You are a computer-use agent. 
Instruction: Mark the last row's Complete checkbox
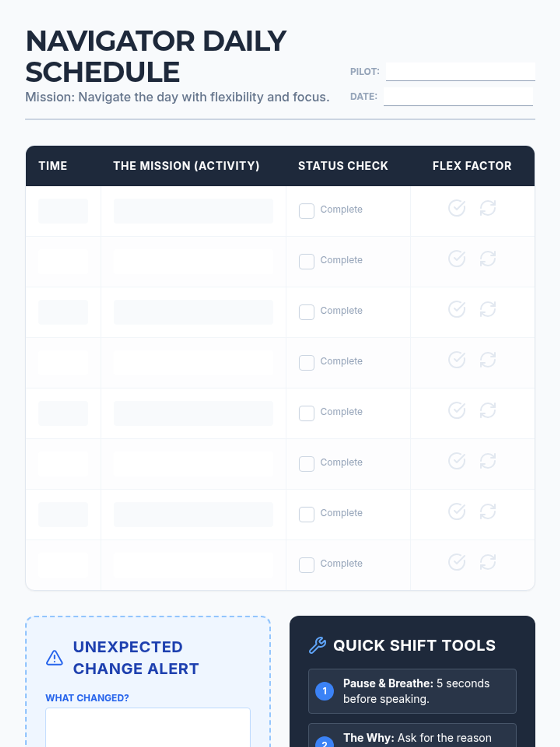click(307, 565)
